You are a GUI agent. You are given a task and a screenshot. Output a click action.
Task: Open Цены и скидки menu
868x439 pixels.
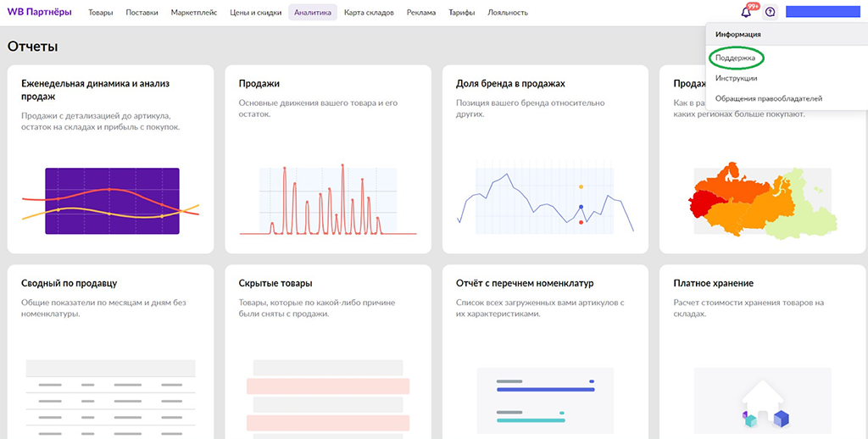tap(255, 13)
